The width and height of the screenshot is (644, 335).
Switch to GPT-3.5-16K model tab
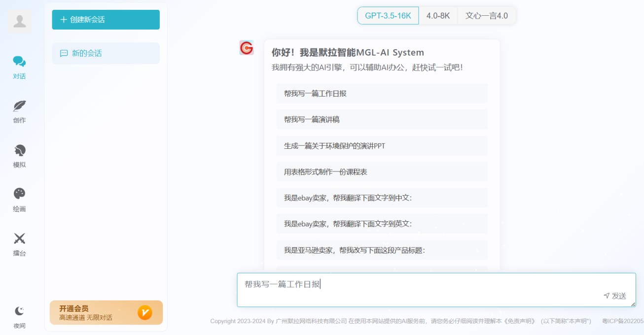point(388,16)
